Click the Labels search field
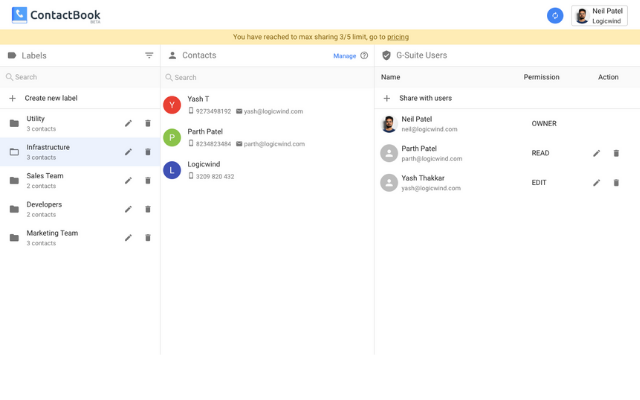 [80, 77]
